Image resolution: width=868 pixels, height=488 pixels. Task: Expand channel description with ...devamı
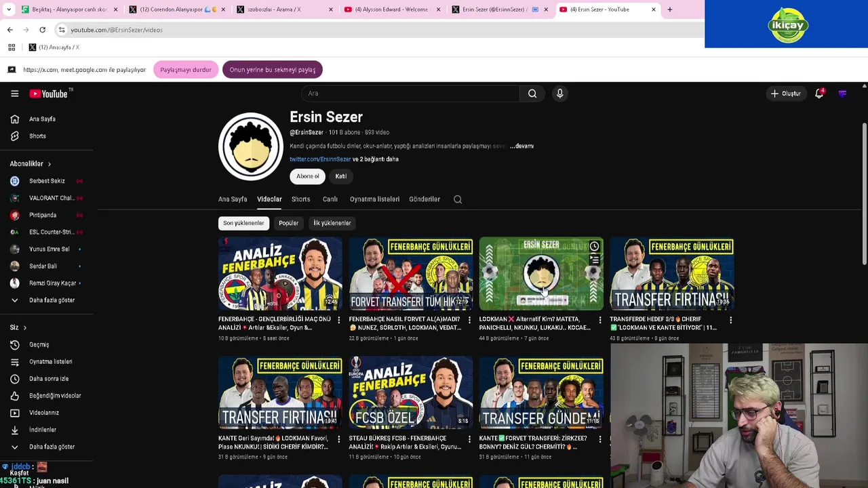point(521,146)
